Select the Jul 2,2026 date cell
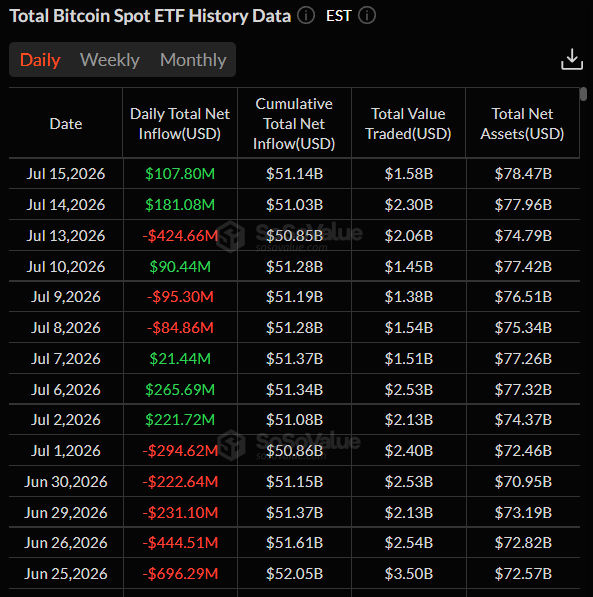The height and width of the screenshot is (597, 593). 66,420
